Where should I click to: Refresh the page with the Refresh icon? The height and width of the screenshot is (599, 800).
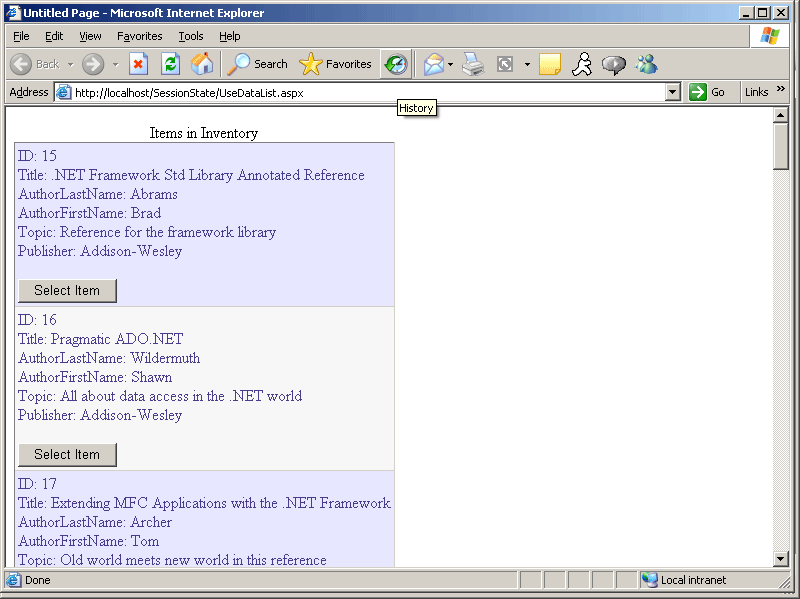tap(171, 64)
